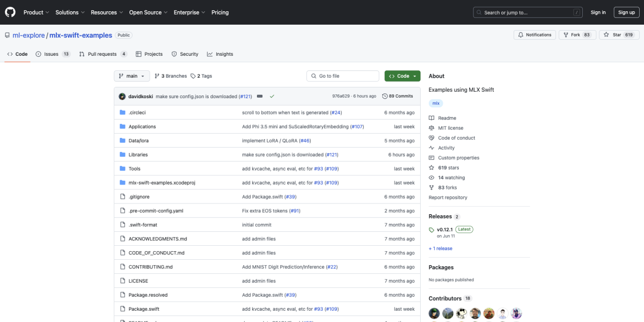Open the Pull requests tab
The width and height of the screenshot is (644, 322).
(x=103, y=54)
